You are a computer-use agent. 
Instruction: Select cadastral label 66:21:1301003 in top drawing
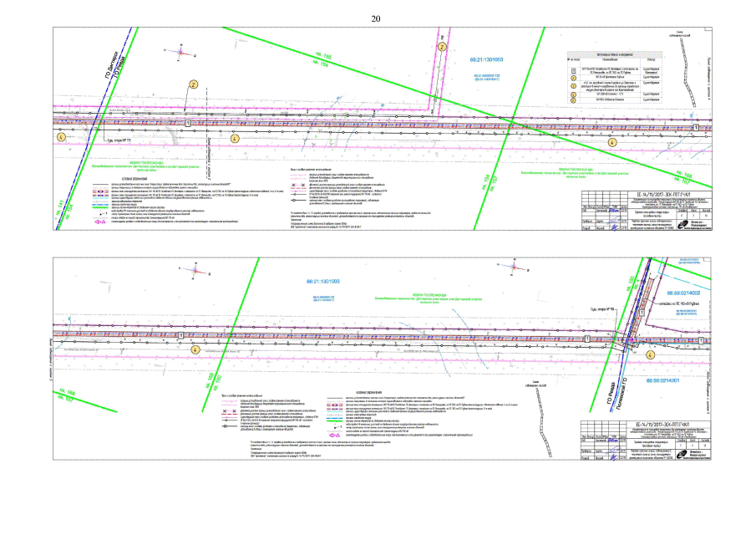486,61
